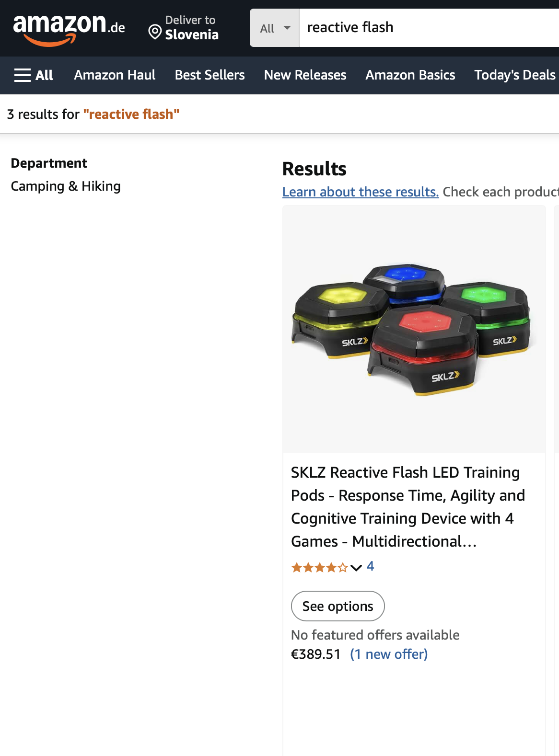The image size is (559, 756).
Task: Open the SKLZ Reactive Flash product title
Action: (x=408, y=507)
